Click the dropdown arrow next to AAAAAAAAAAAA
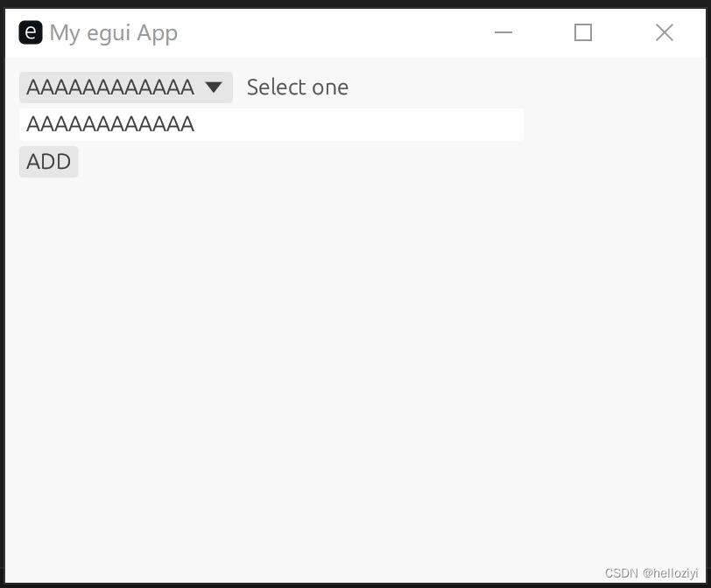The width and height of the screenshot is (711, 588). click(x=214, y=87)
